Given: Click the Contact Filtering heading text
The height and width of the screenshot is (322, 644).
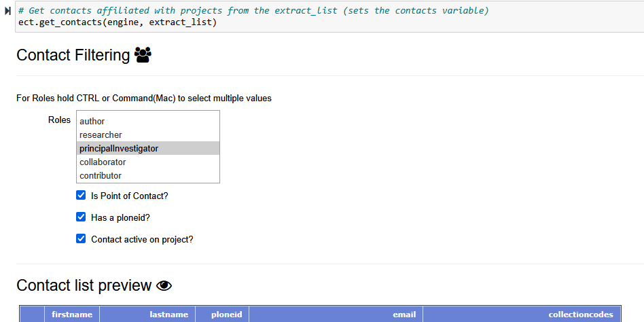Looking at the screenshot, I should coord(73,55).
